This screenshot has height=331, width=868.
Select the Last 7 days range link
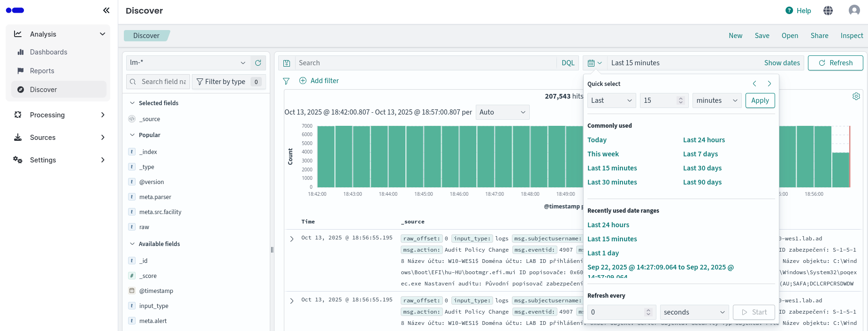tap(700, 154)
